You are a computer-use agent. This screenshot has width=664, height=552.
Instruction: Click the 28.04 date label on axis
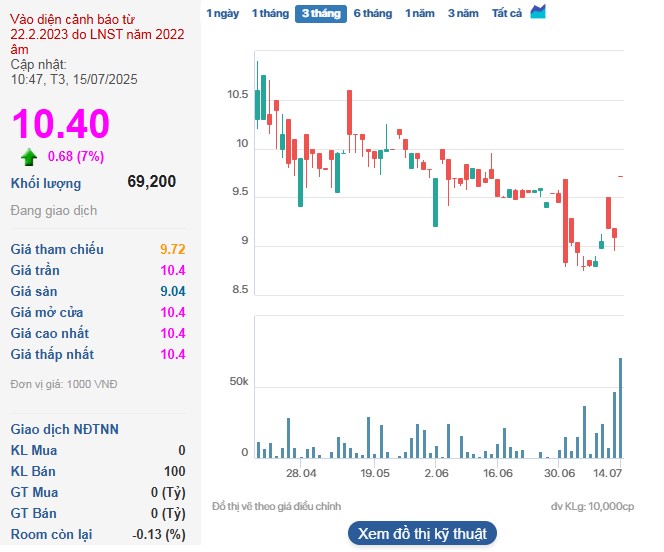click(x=301, y=473)
